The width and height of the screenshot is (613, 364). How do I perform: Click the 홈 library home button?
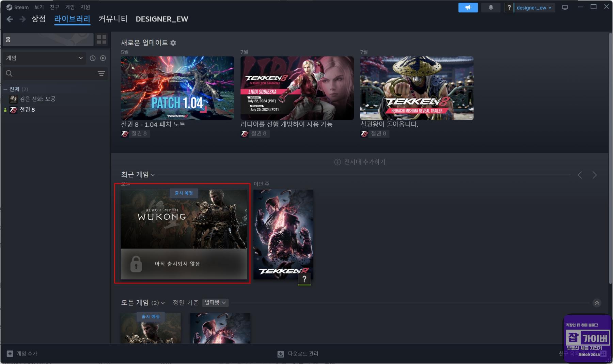click(48, 39)
